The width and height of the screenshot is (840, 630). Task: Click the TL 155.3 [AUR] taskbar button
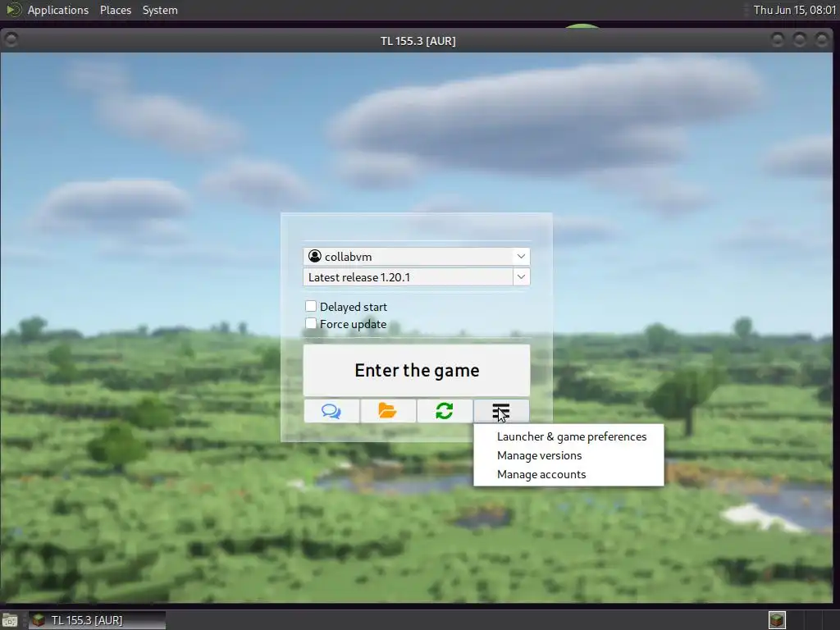point(97,620)
